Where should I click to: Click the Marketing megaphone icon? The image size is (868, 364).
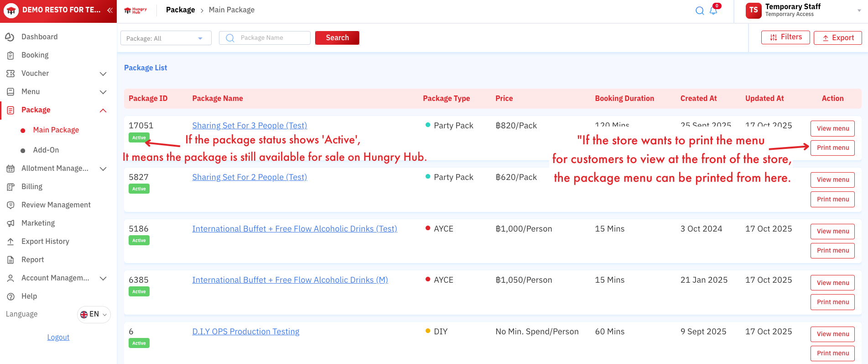pyautogui.click(x=10, y=223)
